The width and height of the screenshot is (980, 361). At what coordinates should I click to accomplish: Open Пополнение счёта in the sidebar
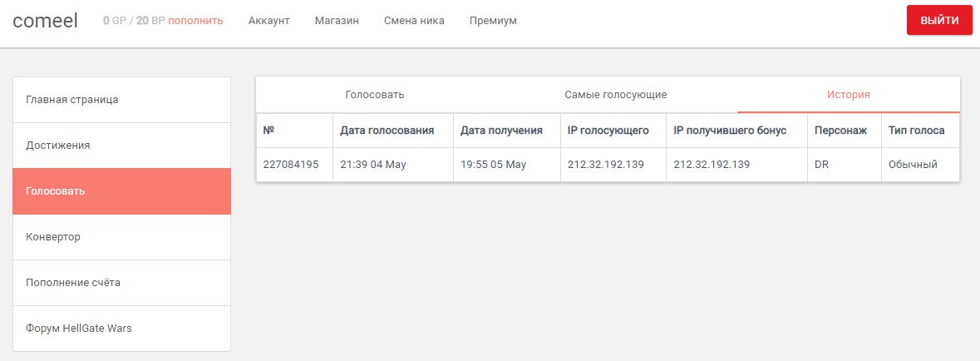122,283
